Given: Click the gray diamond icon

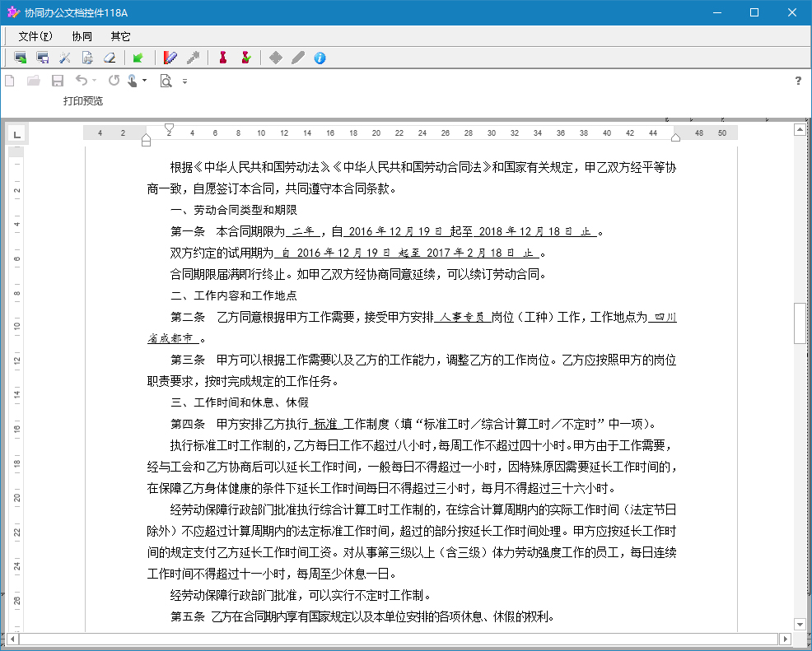Looking at the screenshot, I should [x=276, y=58].
